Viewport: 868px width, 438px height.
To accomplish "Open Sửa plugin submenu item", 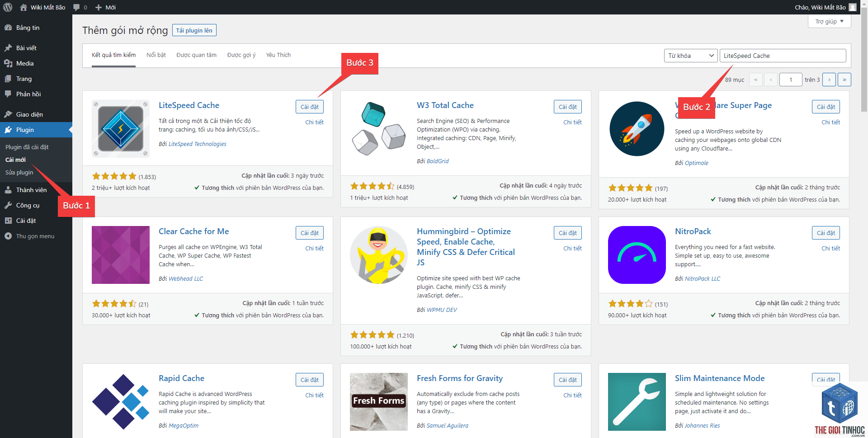I will point(19,172).
